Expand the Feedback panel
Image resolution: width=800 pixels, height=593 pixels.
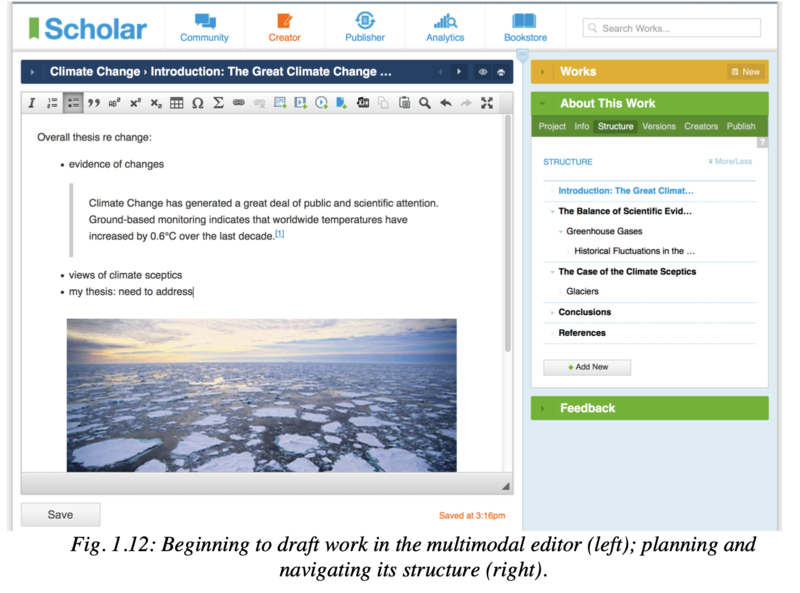[x=543, y=408]
